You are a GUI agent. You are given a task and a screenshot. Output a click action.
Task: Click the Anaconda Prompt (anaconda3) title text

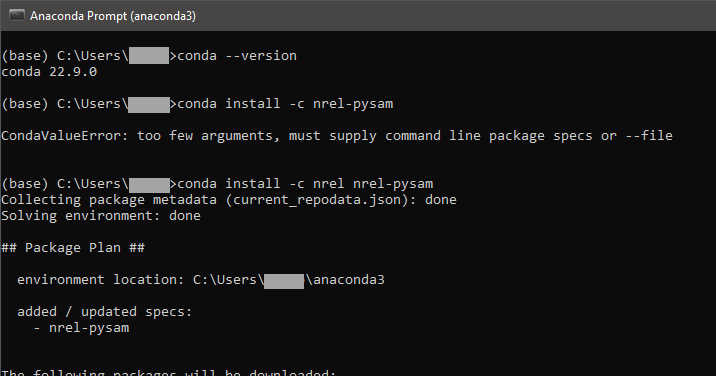coord(113,16)
